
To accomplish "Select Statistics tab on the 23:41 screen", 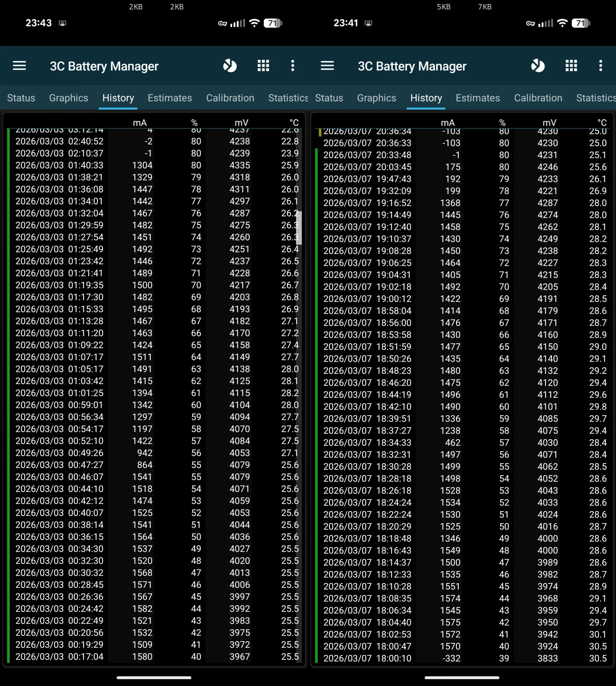I will coord(596,98).
